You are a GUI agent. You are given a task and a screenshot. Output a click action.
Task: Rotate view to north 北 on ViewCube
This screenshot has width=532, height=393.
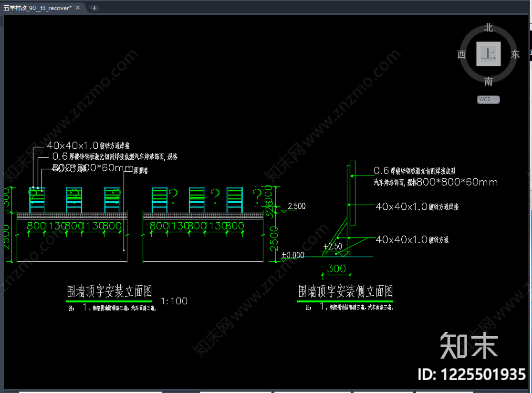point(488,28)
